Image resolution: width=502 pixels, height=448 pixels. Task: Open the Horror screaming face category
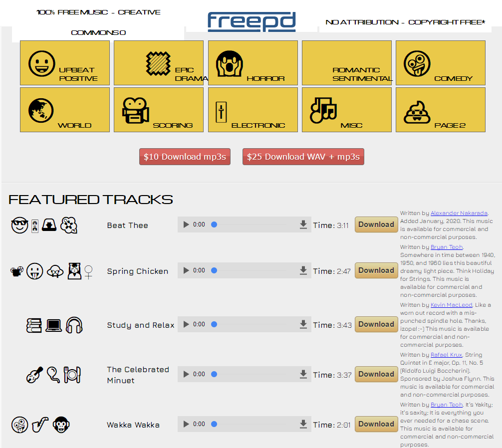click(253, 63)
